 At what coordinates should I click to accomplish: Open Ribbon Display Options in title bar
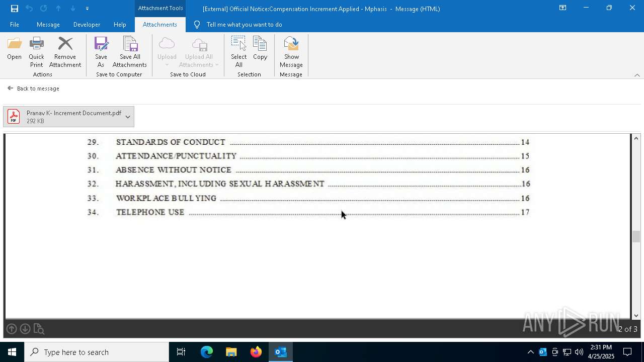(562, 8)
